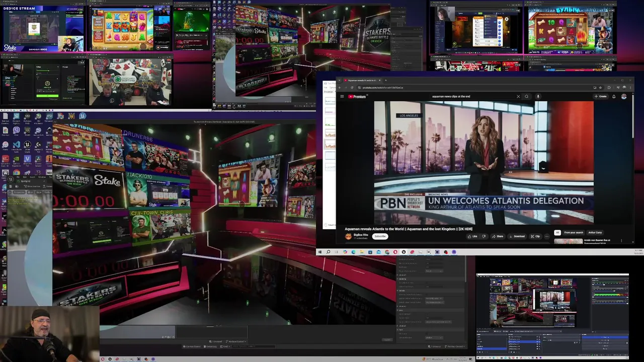Open YouTube notifications bell

(614, 97)
